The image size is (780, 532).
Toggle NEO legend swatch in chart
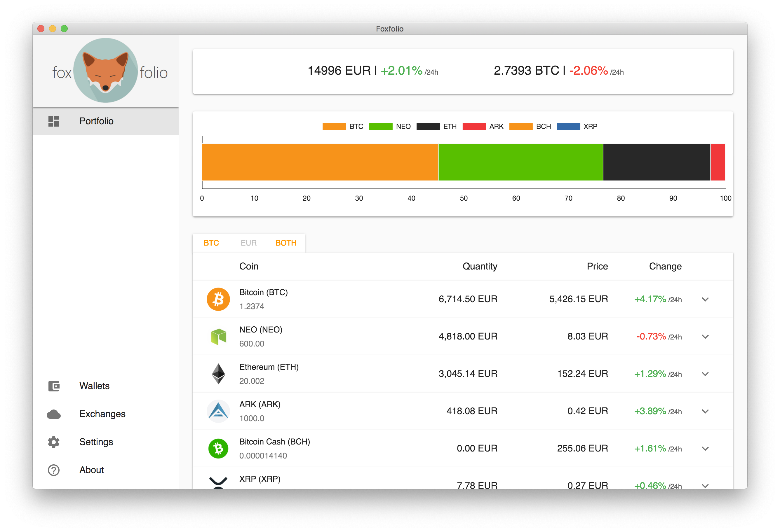pos(381,127)
